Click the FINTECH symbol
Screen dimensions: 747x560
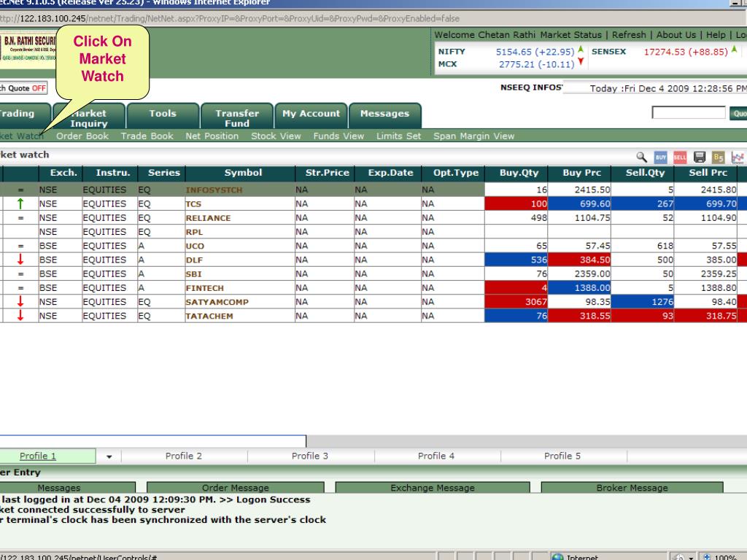tap(205, 288)
